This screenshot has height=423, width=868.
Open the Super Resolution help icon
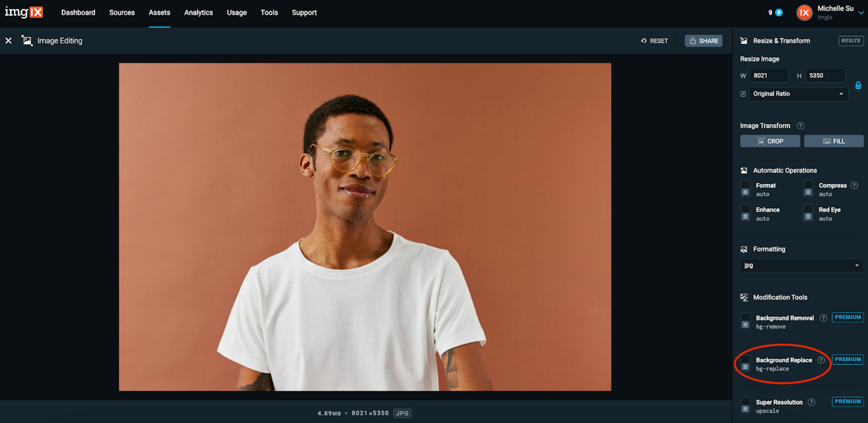pos(811,402)
